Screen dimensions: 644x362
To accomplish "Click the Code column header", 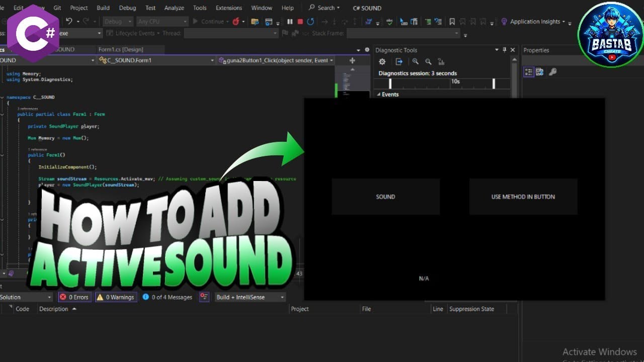I will pos(23,309).
